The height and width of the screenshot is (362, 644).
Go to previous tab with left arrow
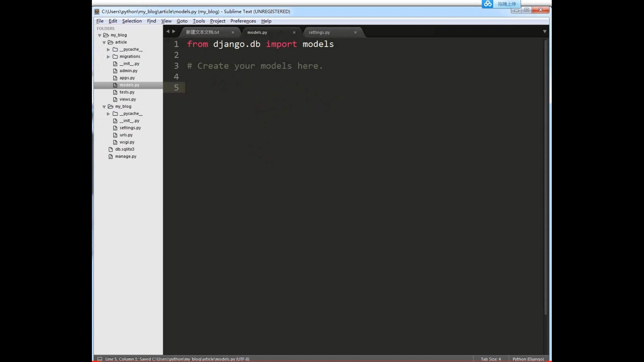(x=168, y=32)
